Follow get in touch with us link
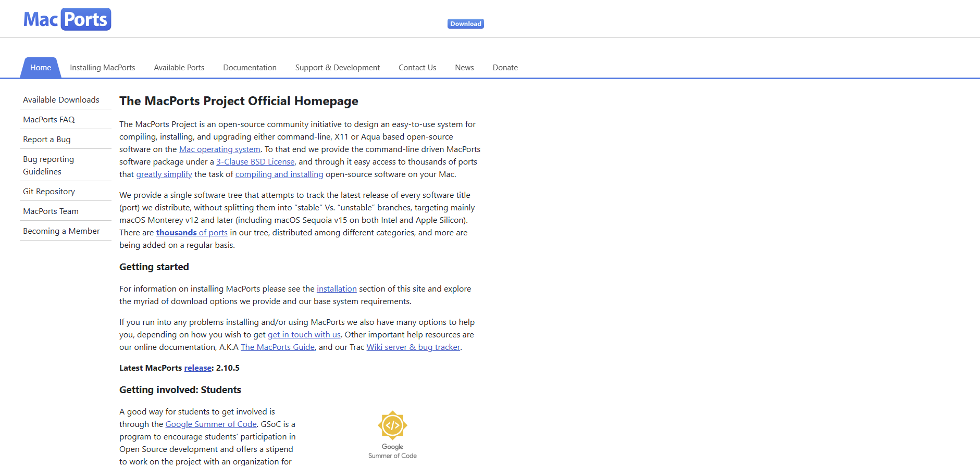980x466 pixels. [304, 335]
